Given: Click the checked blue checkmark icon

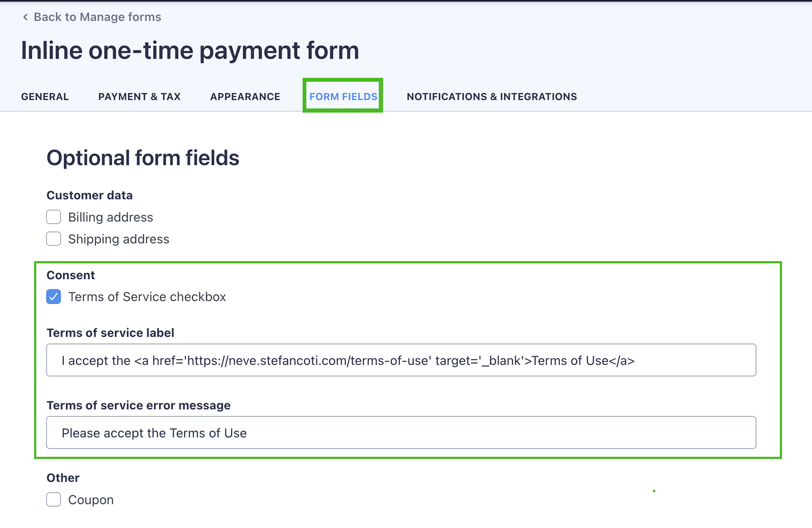Looking at the screenshot, I should pyautogui.click(x=53, y=297).
